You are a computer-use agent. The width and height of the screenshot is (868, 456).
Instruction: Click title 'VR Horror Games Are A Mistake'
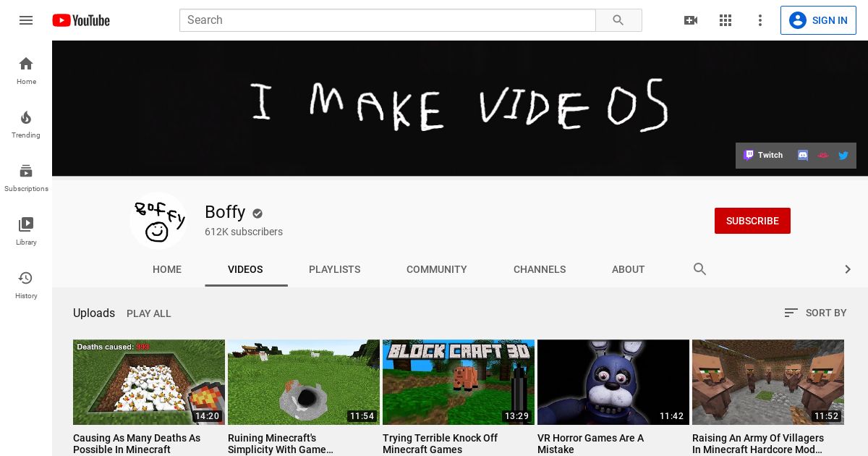[x=590, y=444]
